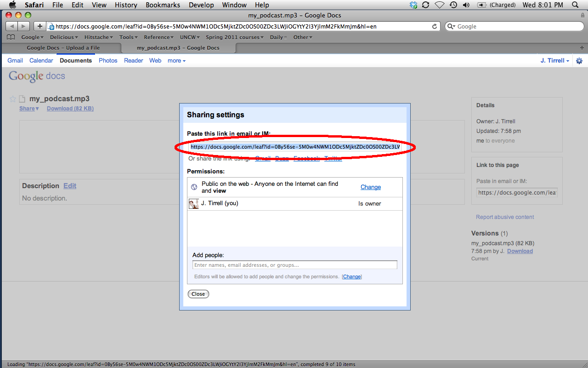Image resolution: width=588 pixels, height=368 pixels.
Task: Click the settings gear icon near J. Tirrell
Action: tap(579, 61)
